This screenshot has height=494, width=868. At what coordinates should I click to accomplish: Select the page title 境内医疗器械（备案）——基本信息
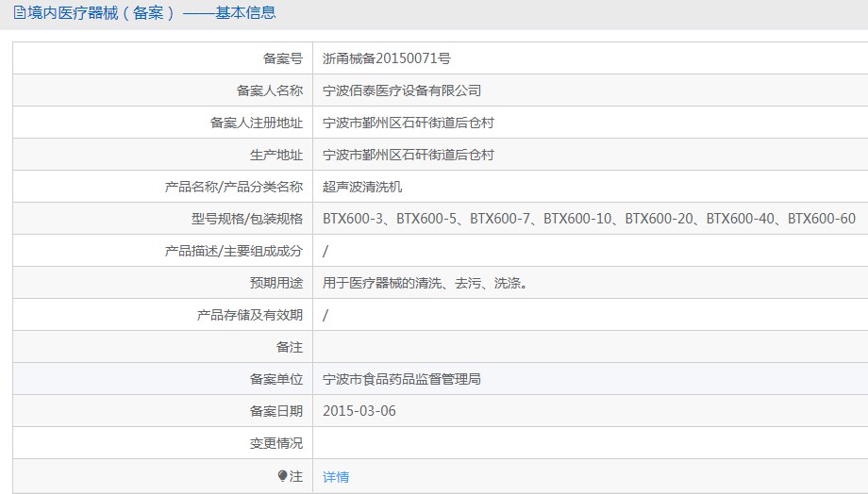pos(151,12)
